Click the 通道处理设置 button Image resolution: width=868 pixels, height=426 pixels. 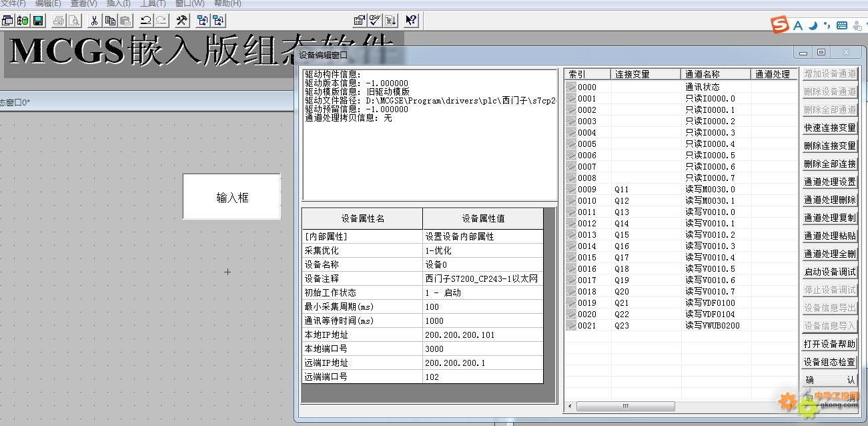pyautogui.click(x=830, y=182)
